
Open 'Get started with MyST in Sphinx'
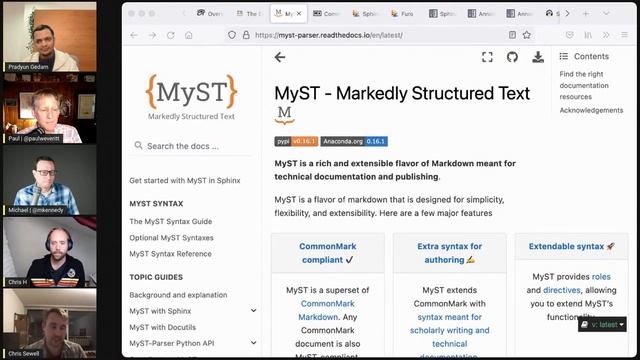[185, 180]
